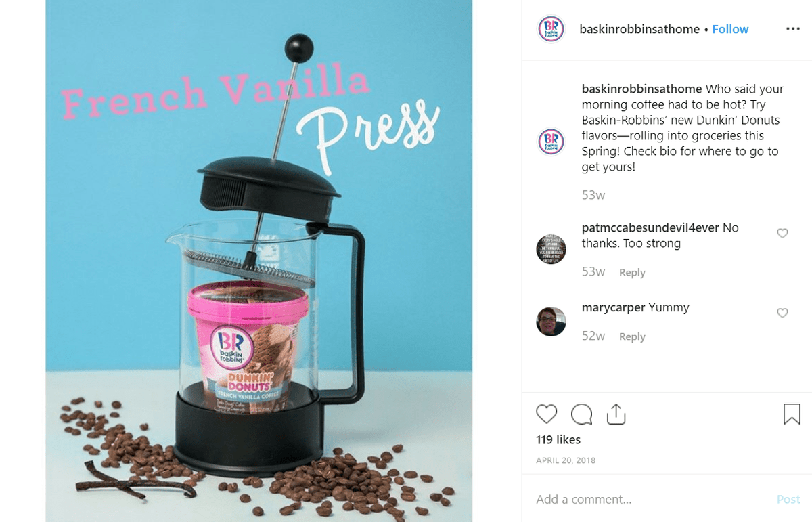Screen dimensions: 812x522
Task: Like the post with heart icon
Action: (547, 414)
